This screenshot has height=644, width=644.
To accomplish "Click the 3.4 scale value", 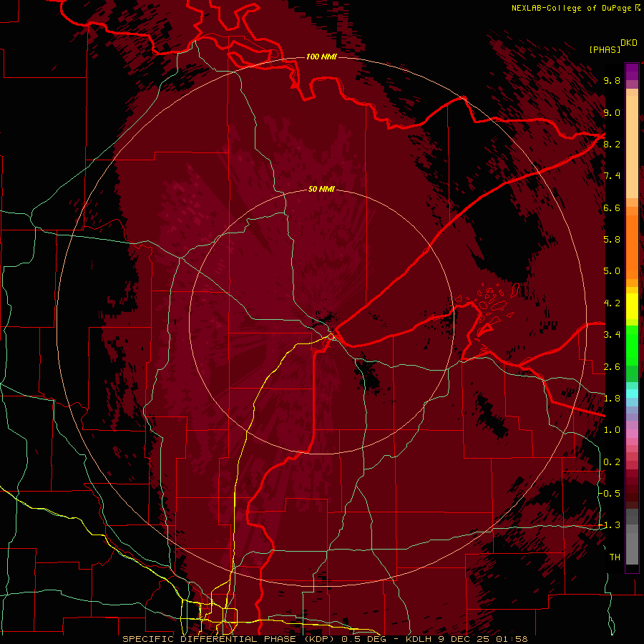I will pyautogui.click(x=612, y=335).
